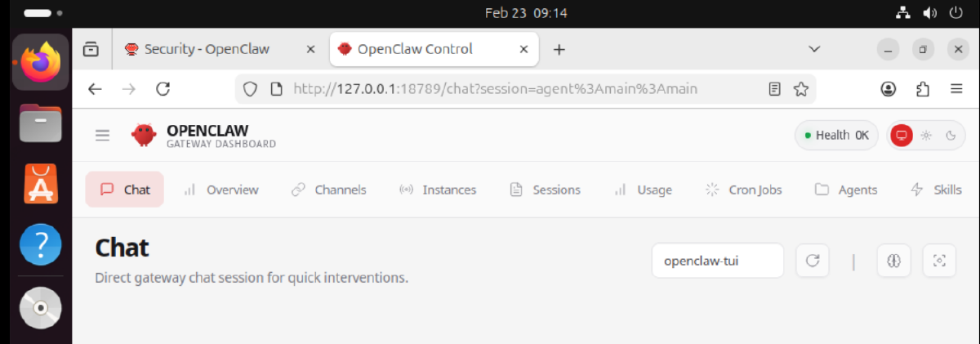Open the openclaw-tui session dropdown
This screenshot has width=980, height=344.
click(718, 261)
